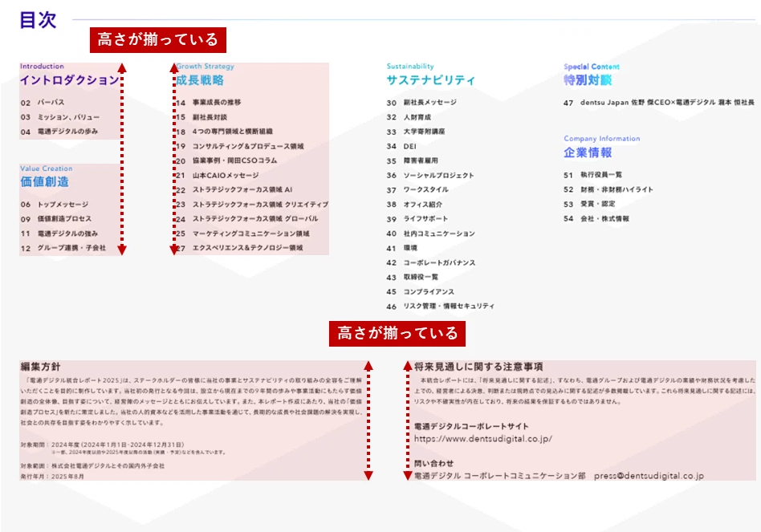Open the '02 パーパス' entry
Viewport: 761px width, 532px height.
click(43, 103)
